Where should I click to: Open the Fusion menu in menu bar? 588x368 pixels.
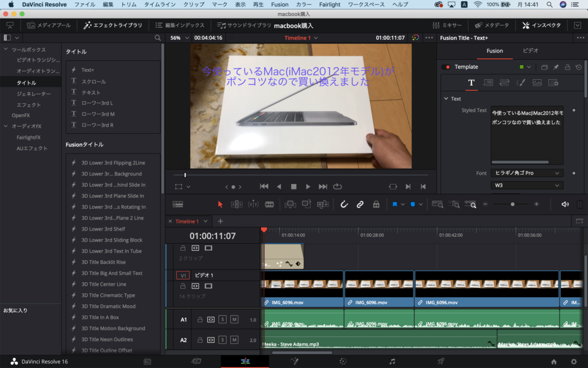coord(280,4)
